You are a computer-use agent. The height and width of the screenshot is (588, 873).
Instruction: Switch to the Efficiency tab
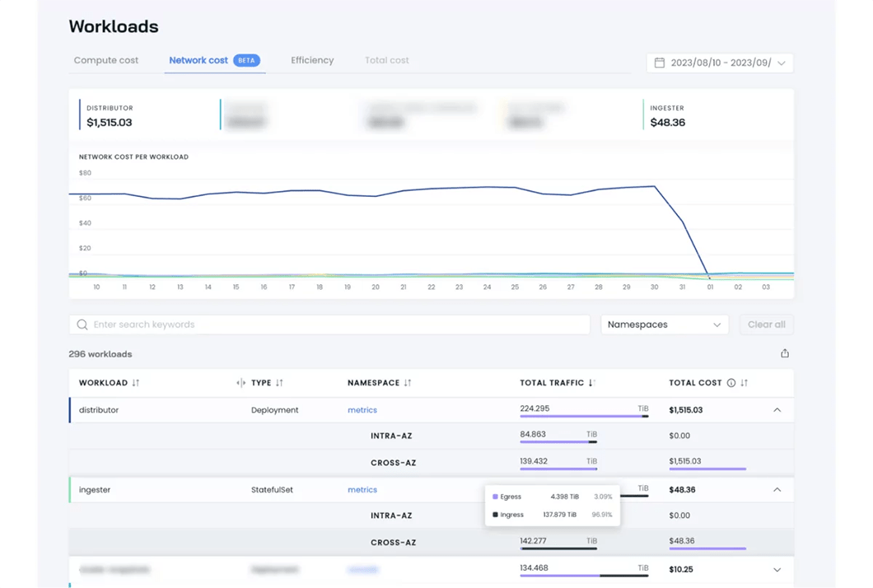[x=312, y=60]
